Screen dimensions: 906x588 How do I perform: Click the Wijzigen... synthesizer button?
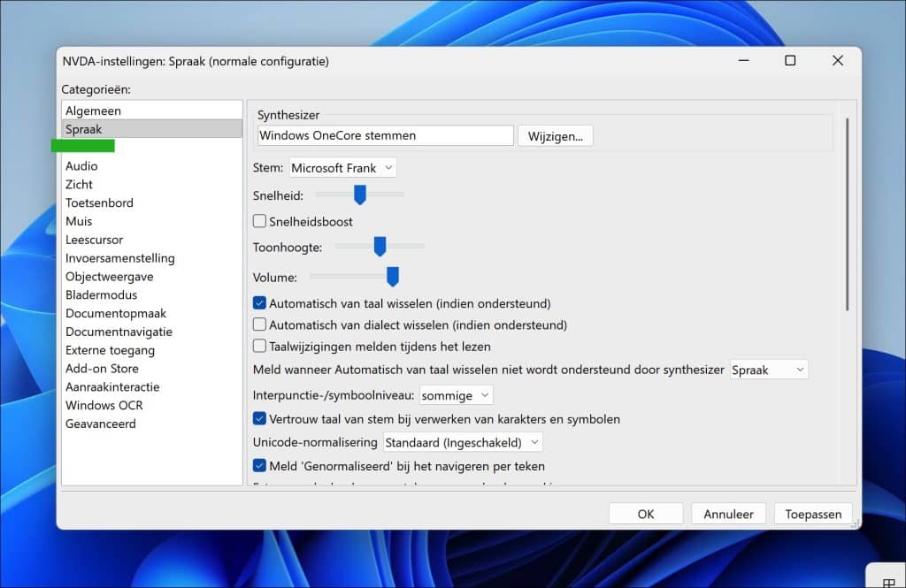pyautogui.click(x=555, y=136)
